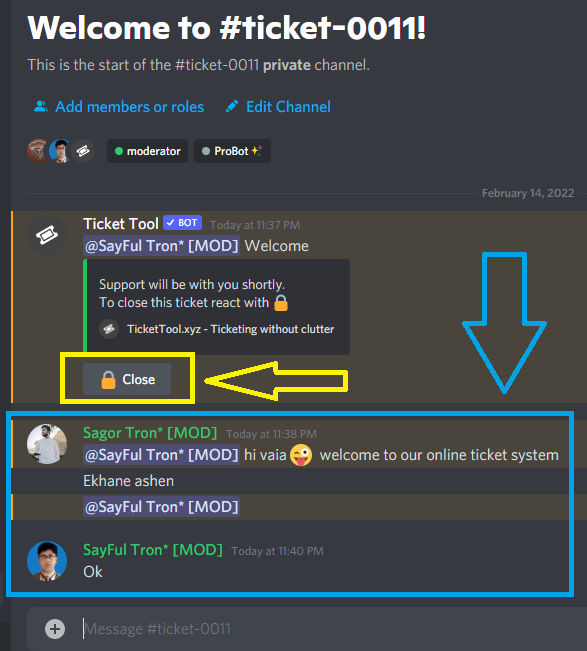Click the TicketTool.xyz footer icon in embed
Screen dimensions: 587x651
pos(109,329)
